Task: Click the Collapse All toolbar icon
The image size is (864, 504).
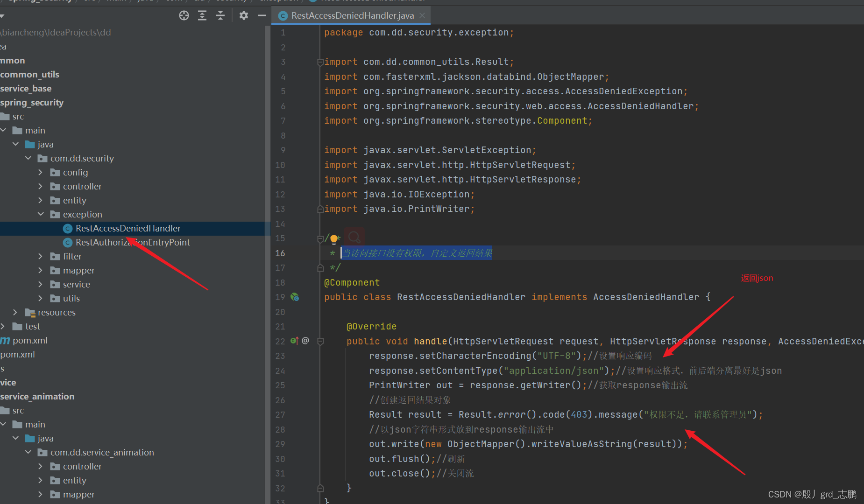Action: [x=220, y=16]
